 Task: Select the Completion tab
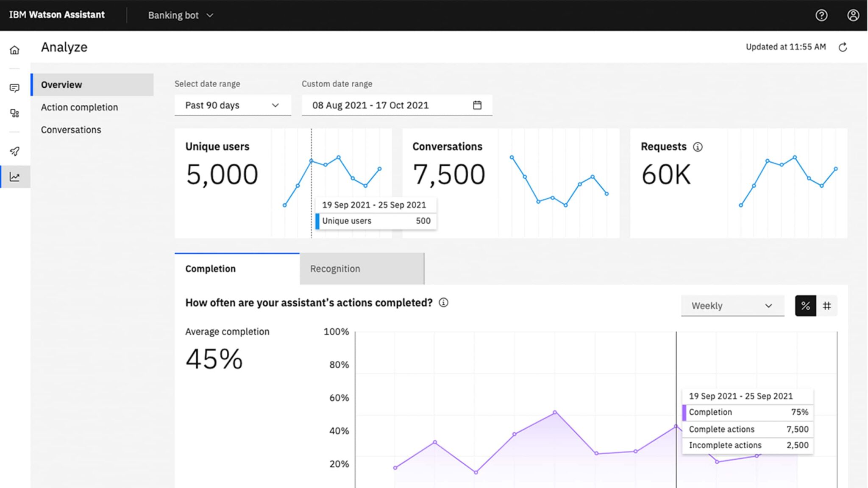[210, 269]
